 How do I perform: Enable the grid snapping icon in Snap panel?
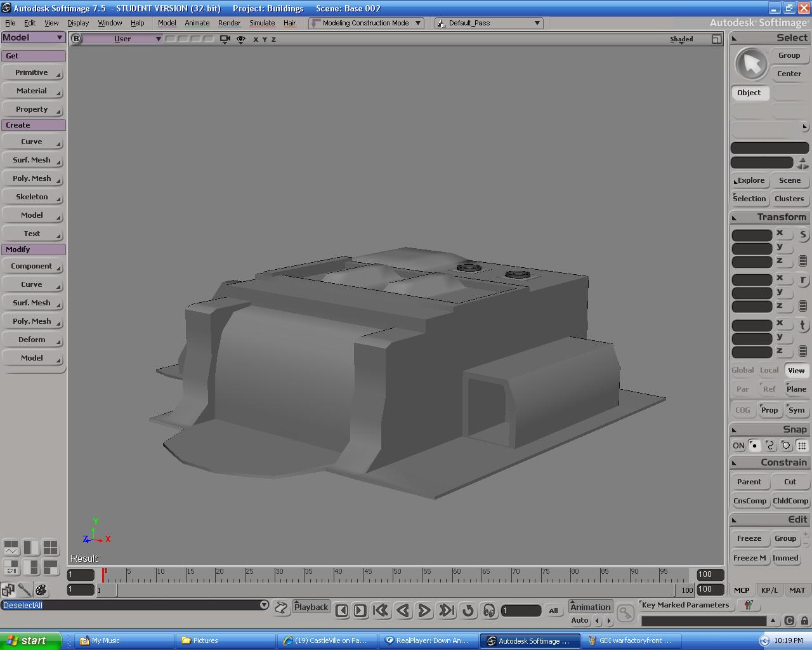click(802, 446)
